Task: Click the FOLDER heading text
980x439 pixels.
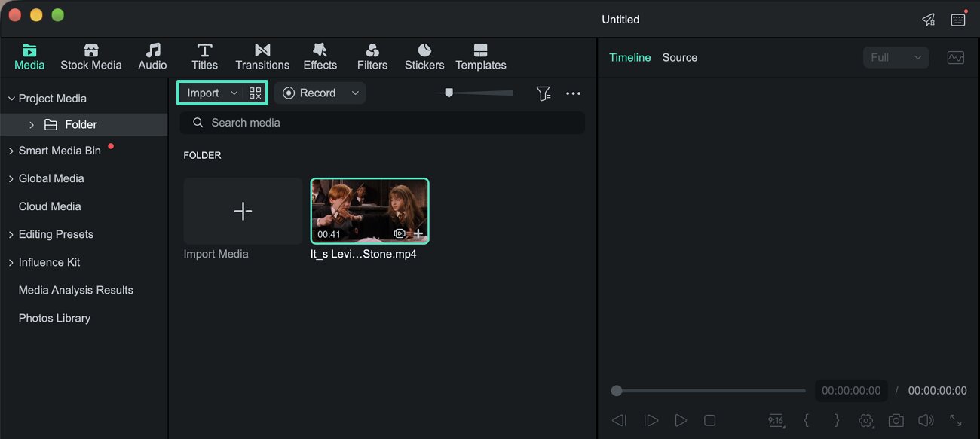Action: 202,155
